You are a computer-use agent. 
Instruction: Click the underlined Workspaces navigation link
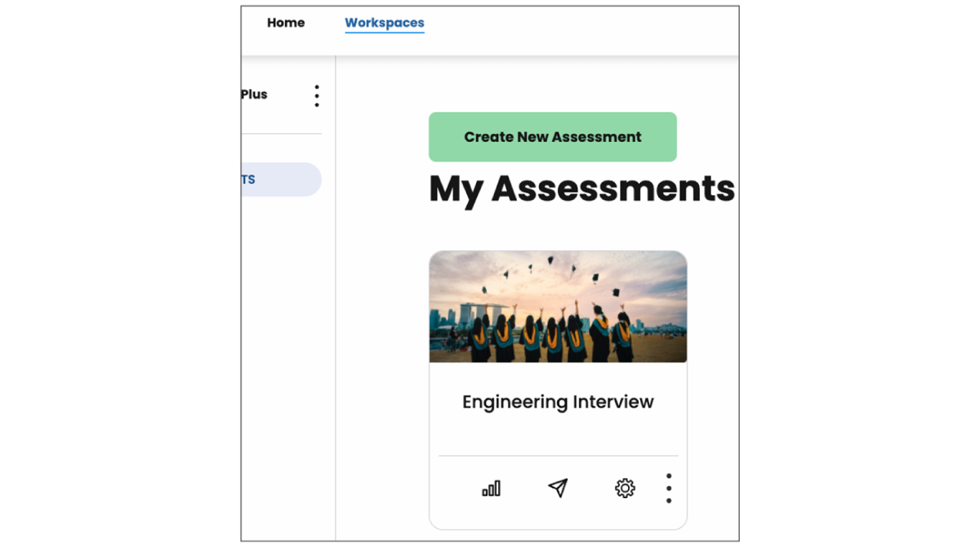pos(385,23)
